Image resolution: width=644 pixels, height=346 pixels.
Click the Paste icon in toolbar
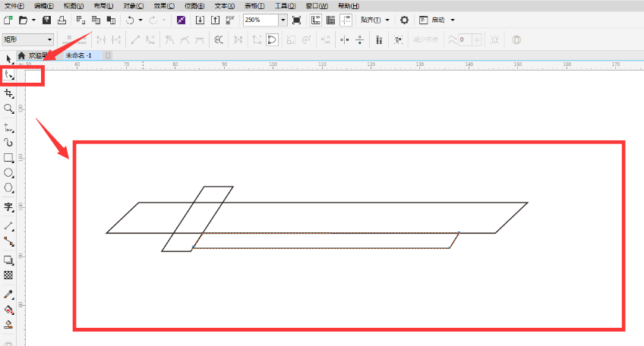[111, 20]
